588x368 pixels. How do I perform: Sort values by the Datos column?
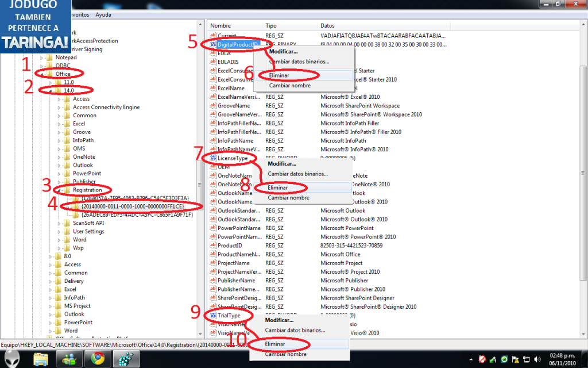384,25
